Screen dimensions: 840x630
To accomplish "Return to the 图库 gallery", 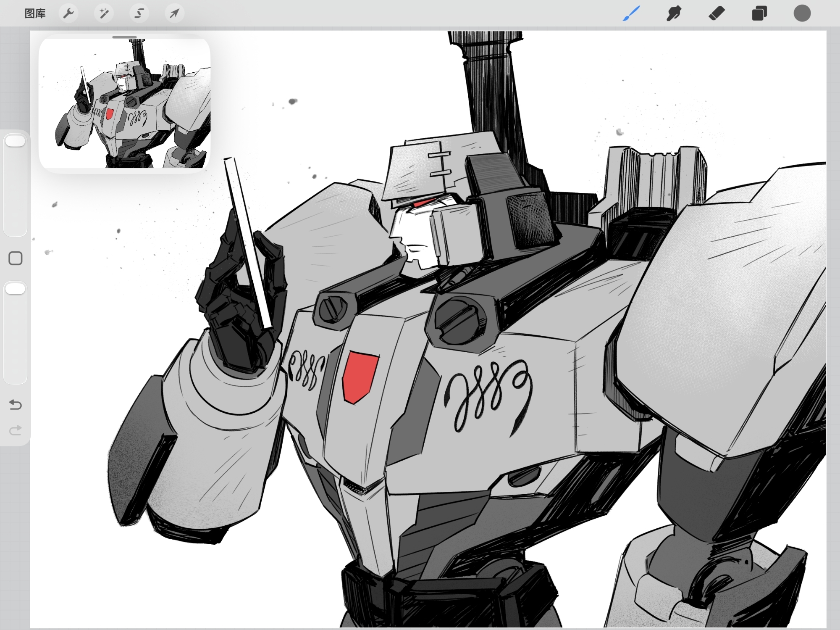I will click(35, 13).
